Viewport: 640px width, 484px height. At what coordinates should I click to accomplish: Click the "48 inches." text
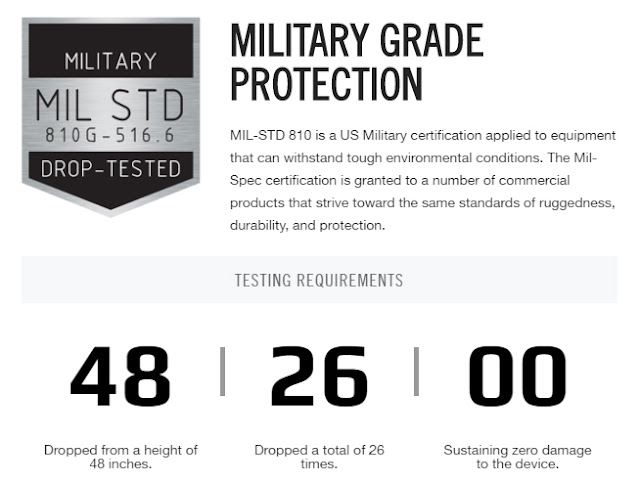click(121, 464)
